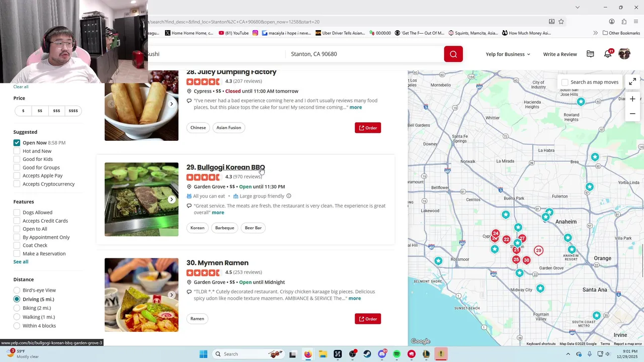This screenshot has height=362, width=644.
Task: Show hidden system tray icons chevron
Action: (x=568, y=354)
